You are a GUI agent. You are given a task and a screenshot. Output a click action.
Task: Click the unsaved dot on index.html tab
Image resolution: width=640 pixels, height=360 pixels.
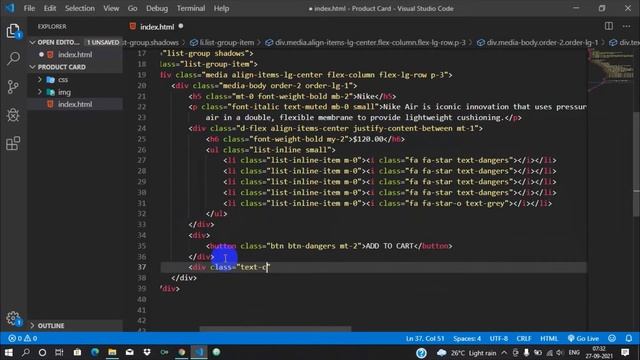(x=181, y=26)
